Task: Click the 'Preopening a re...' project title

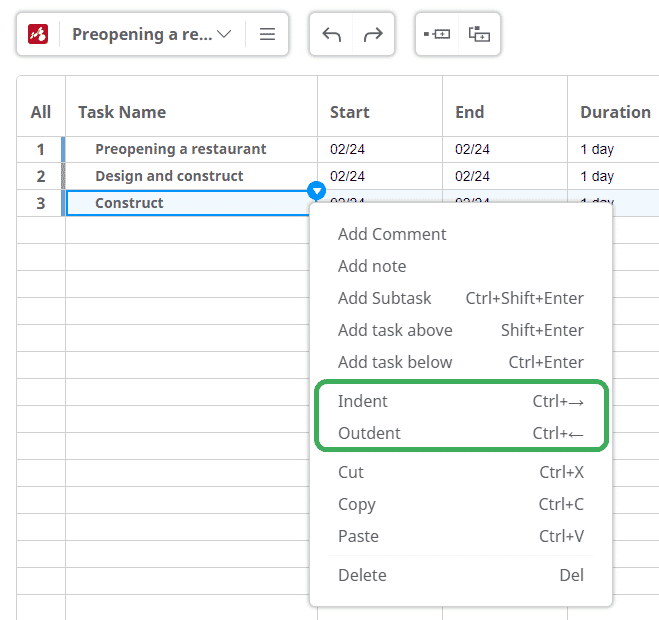Action: pyautogui.click(x=142, y=34)
